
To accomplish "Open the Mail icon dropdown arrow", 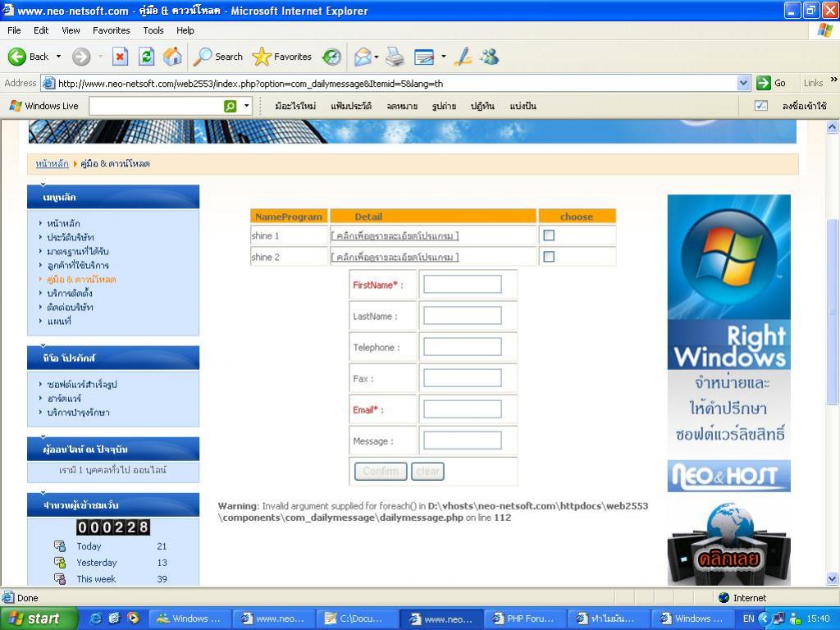I will [x=377, y=57].
